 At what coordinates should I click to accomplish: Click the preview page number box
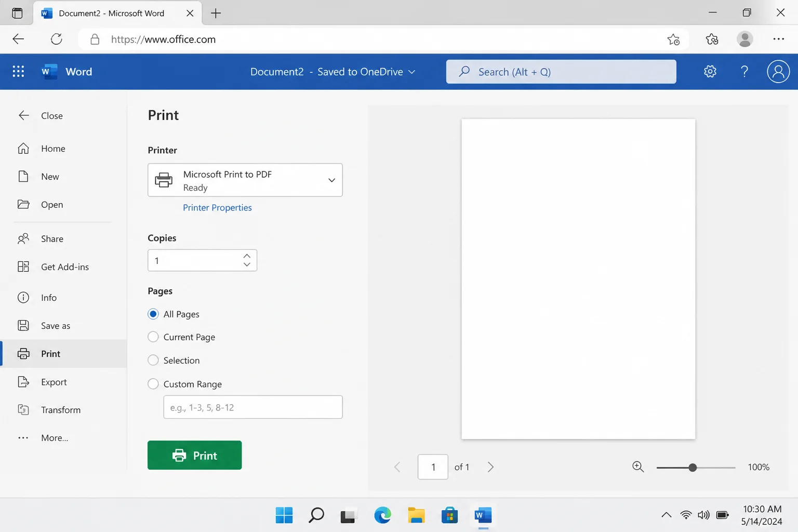click(433, 467)
